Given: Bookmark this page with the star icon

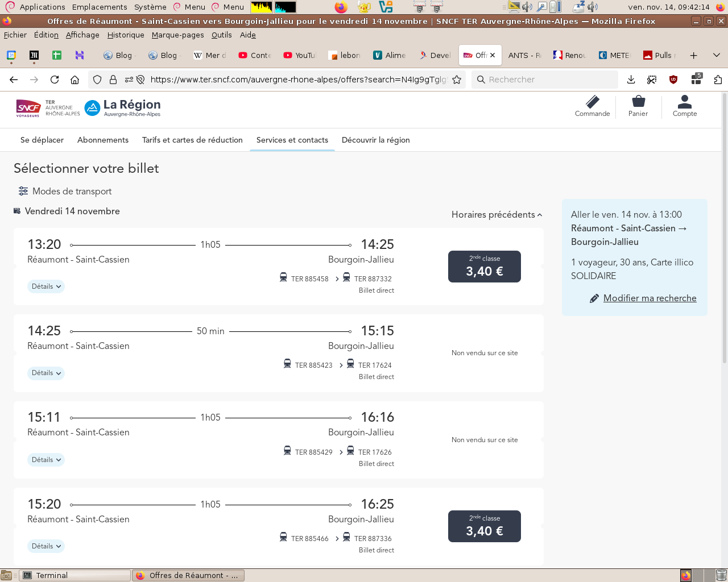Looking at the screenshot, I should tap(457, 80).
